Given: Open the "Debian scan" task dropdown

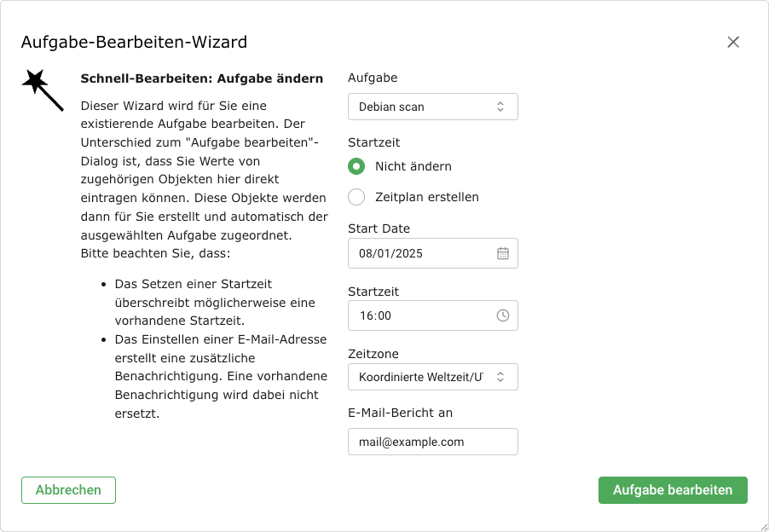Looking at the screenshot, I should point(422,107).
